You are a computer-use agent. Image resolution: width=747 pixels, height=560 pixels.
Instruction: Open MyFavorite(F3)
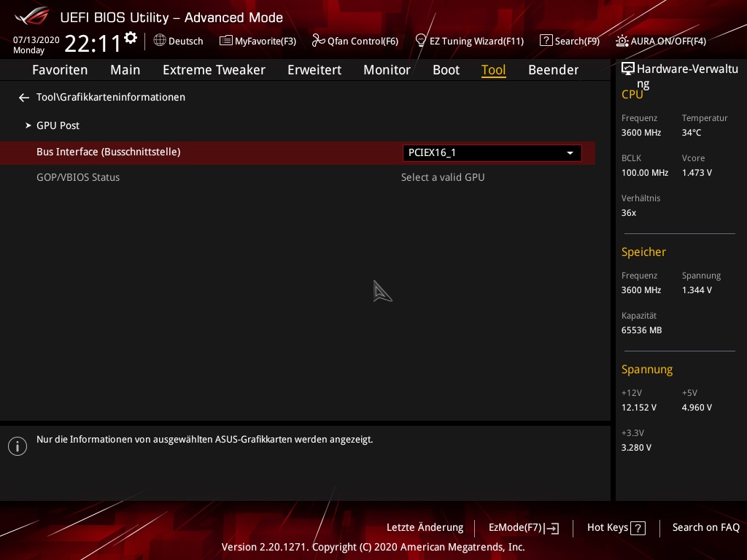(258, 41)
